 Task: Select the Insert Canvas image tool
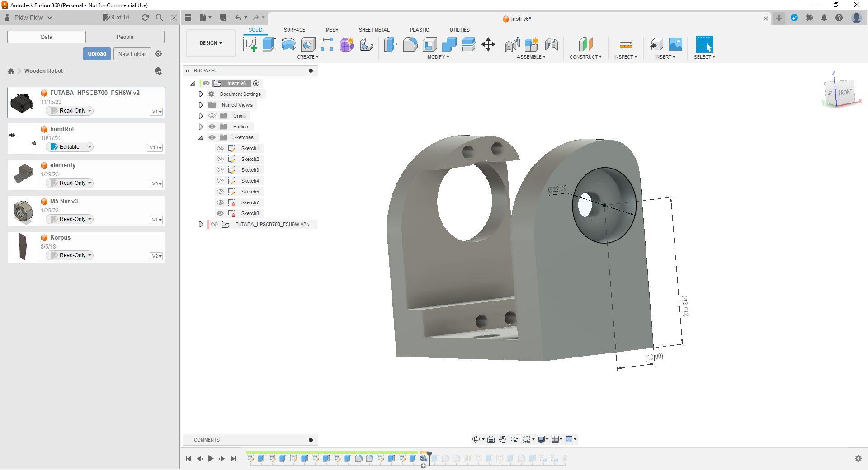point(675,44)
